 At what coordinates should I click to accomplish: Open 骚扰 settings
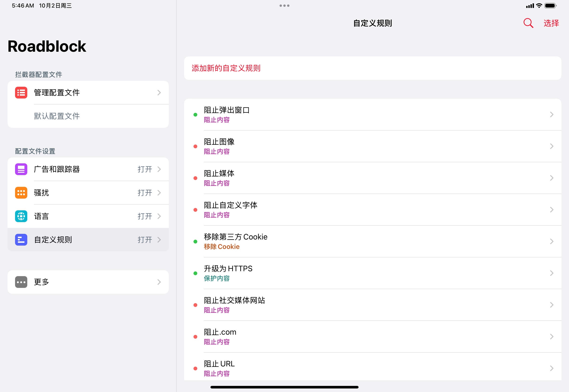click(x=88, y=193)
